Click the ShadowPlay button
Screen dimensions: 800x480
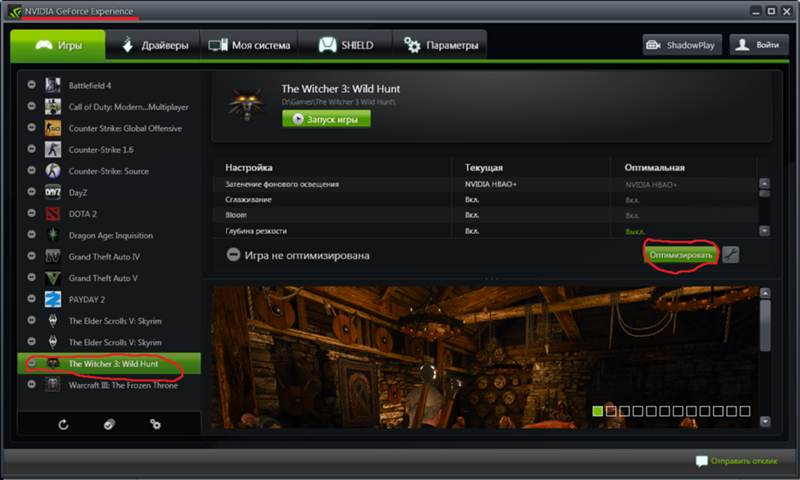pyautogui.click(x=682, y=45)
